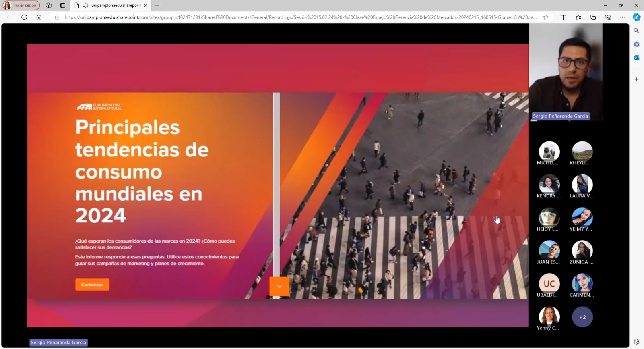This screenshot has height=349, width=644.
Task: Open the Favorites list
Action: tap(578, 17)
